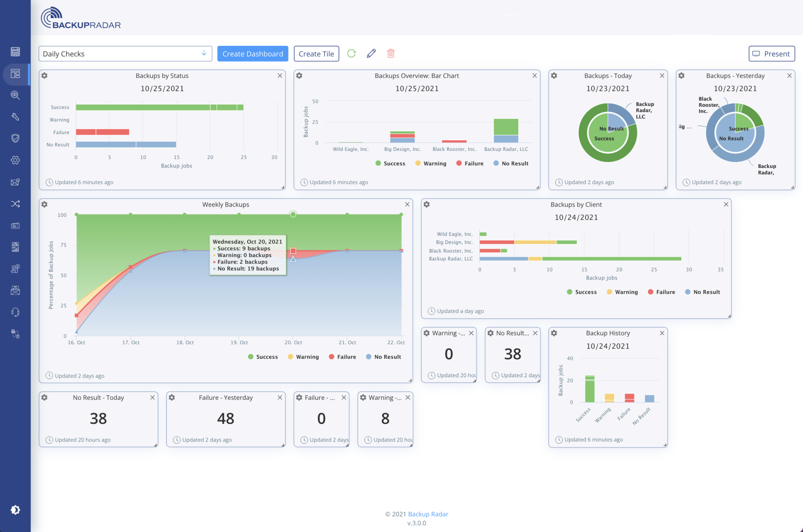Open the wrench tools sidebar icon
Image resolution: width=803 pixels, height=532 pixels.
(15, 117)
